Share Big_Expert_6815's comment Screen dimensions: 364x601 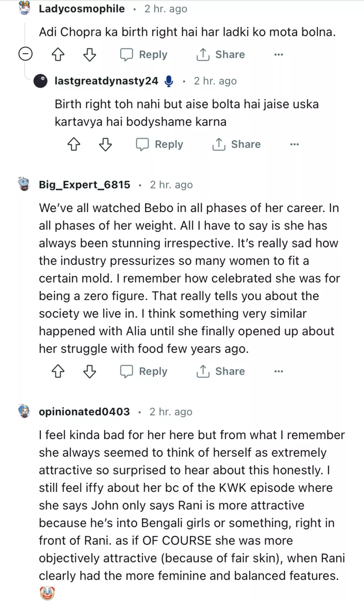[221, 371]
